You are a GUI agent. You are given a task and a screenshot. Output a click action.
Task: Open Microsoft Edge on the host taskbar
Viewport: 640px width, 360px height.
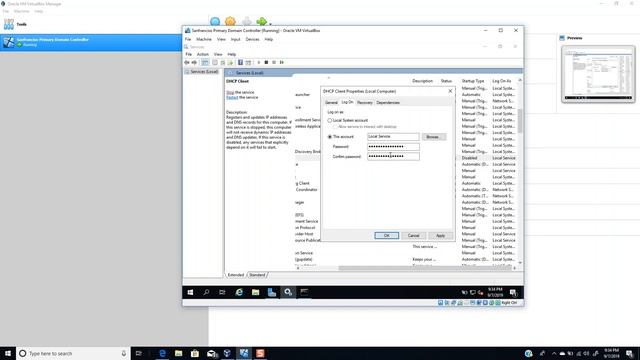(162, 353)
